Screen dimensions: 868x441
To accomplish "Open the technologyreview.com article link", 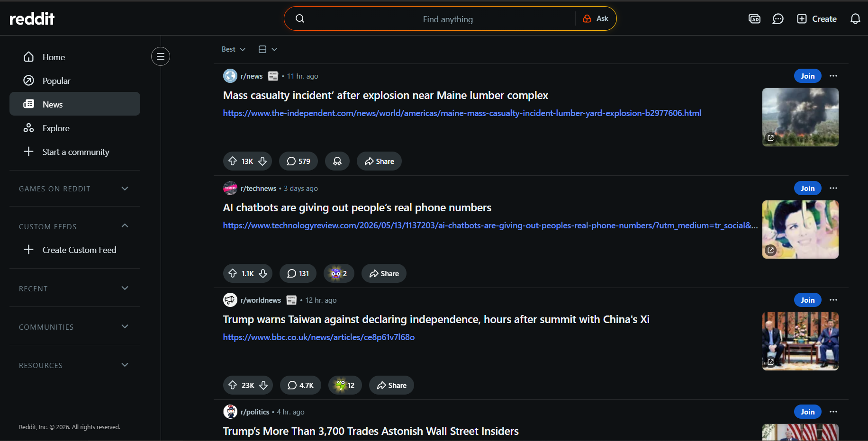I will 490,225.
